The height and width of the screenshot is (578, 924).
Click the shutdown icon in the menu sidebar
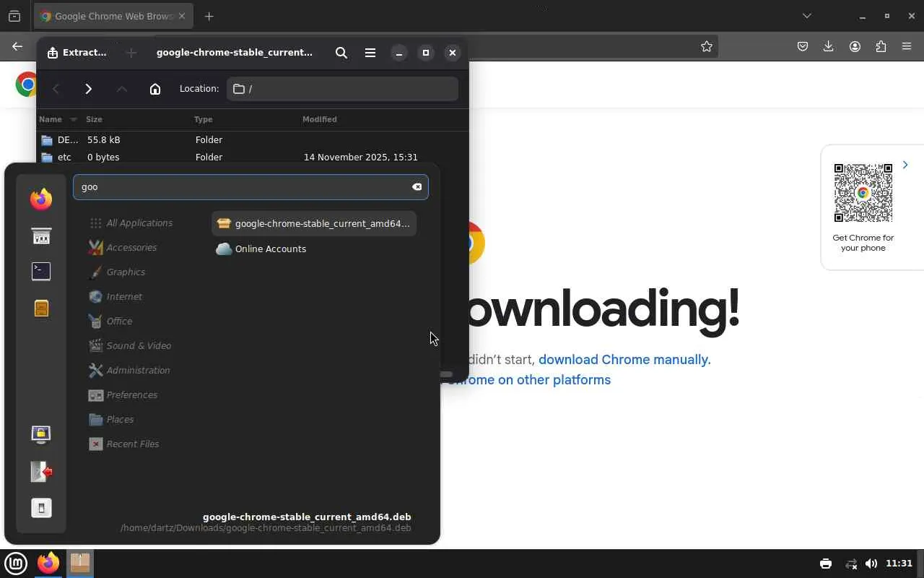[x=41, y=508]
